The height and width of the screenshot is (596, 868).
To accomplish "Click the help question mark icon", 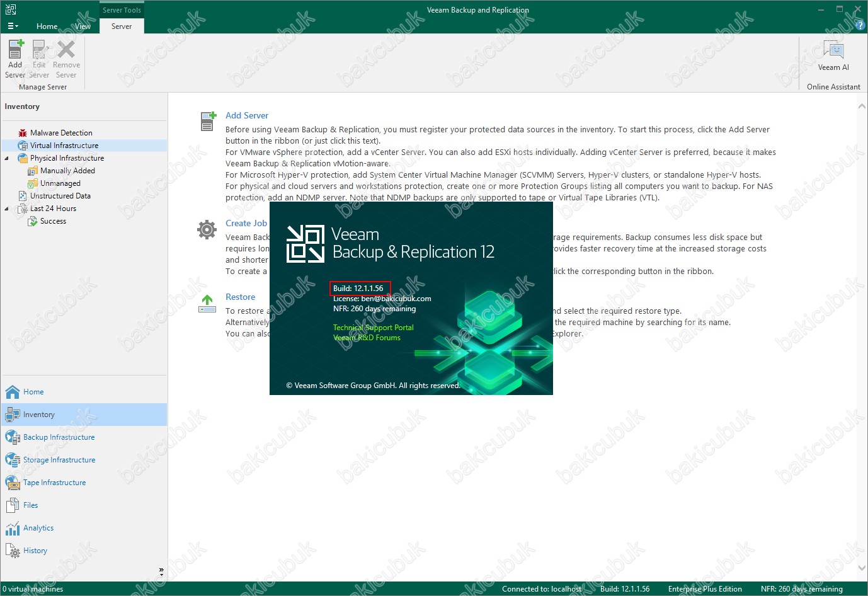I will tap(860, 25).
